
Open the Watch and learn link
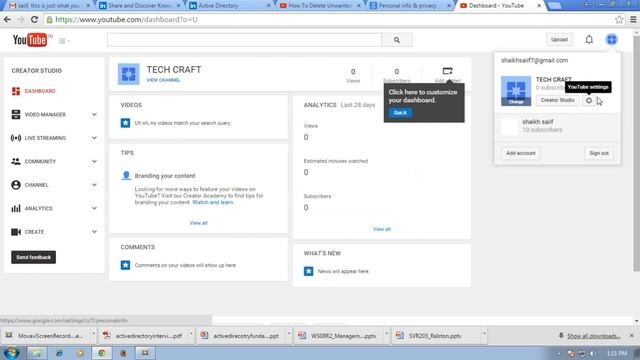(x=213, y=202)
